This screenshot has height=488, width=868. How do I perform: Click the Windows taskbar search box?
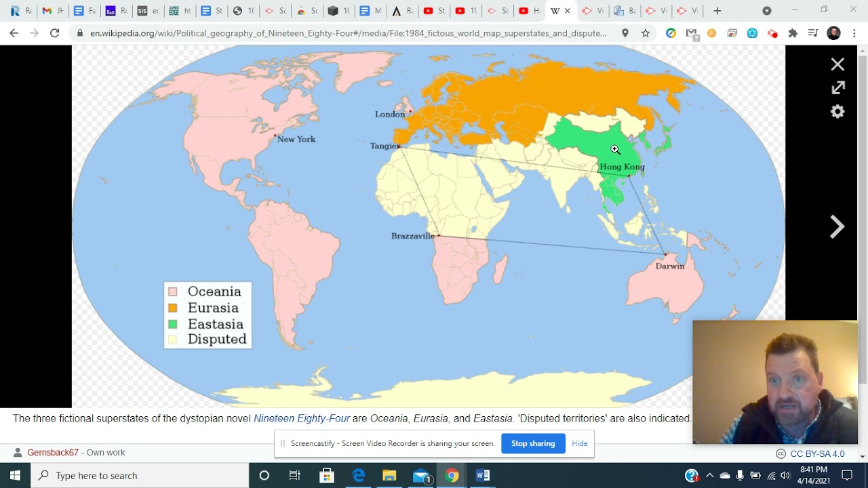140,475
